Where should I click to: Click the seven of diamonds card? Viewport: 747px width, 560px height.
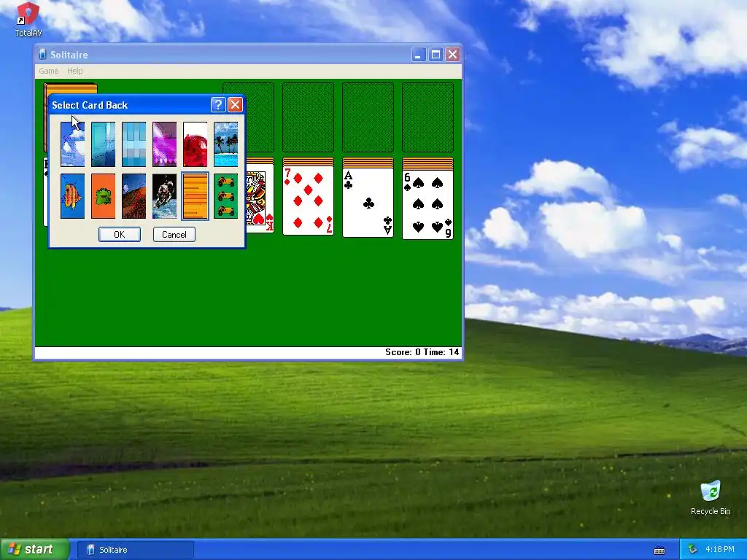tap(309, 201)
